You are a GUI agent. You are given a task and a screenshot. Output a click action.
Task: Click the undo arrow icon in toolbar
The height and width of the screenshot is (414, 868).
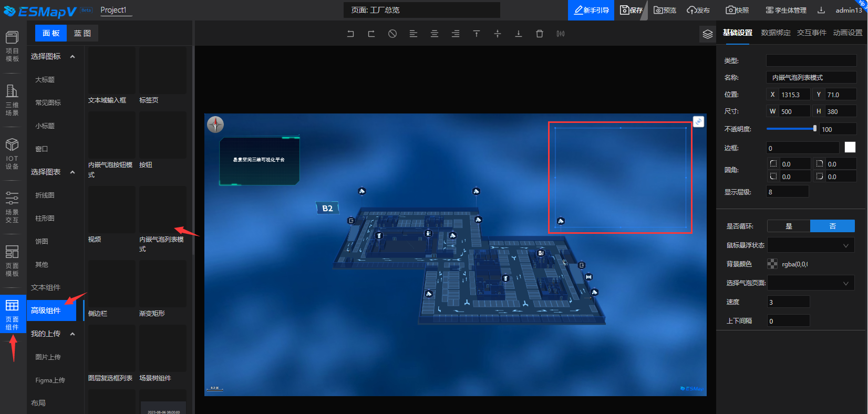(x=350, y=34)
